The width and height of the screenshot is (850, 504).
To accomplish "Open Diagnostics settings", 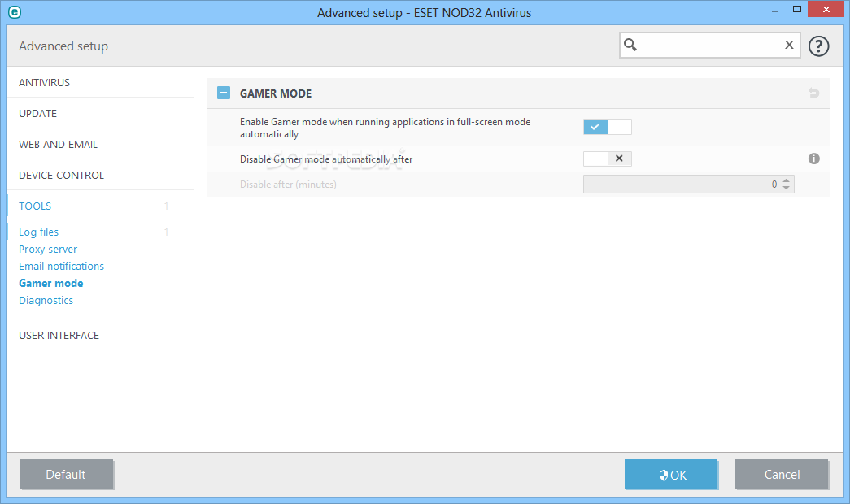I will coord(46,300).
